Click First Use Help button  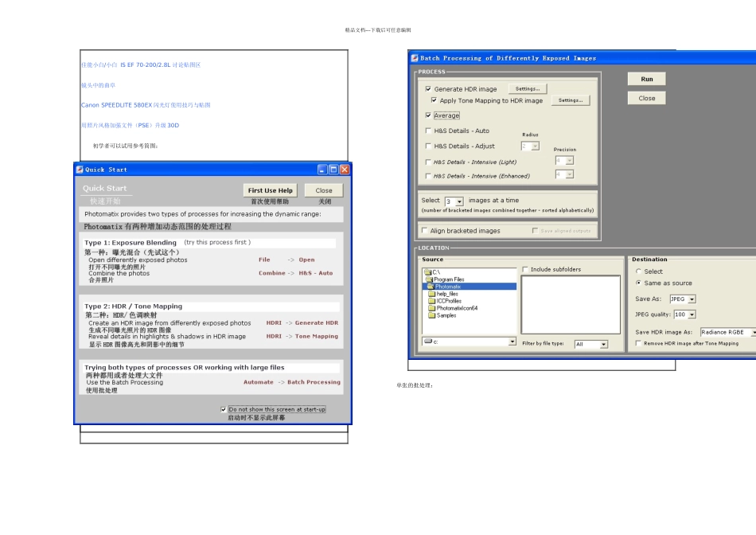coord(270,190)
